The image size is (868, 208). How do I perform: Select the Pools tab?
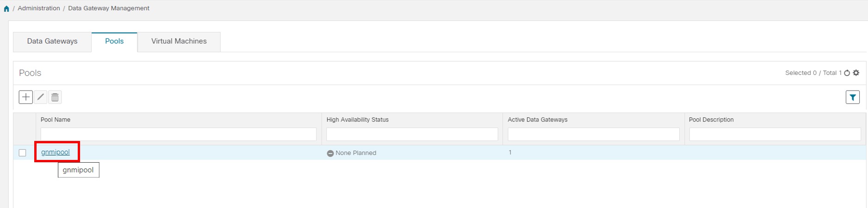(114, 42)
